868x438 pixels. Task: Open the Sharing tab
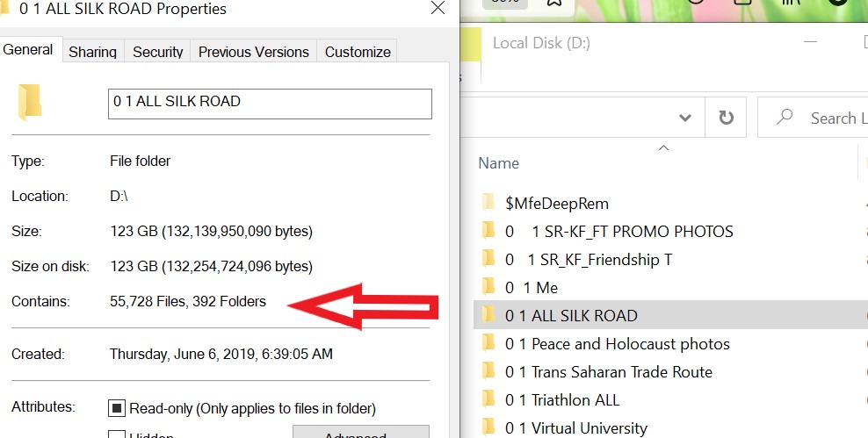pyautogui.click(x=92, y=52)
